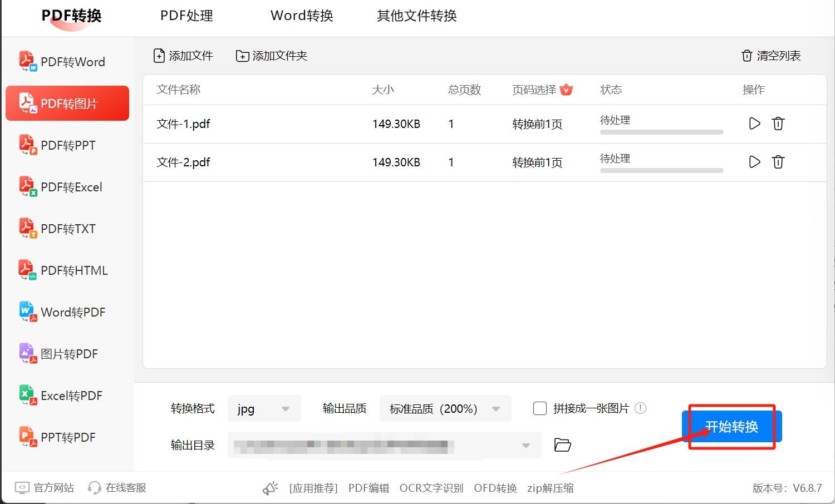Open output folder browse icon

[563, 445]
